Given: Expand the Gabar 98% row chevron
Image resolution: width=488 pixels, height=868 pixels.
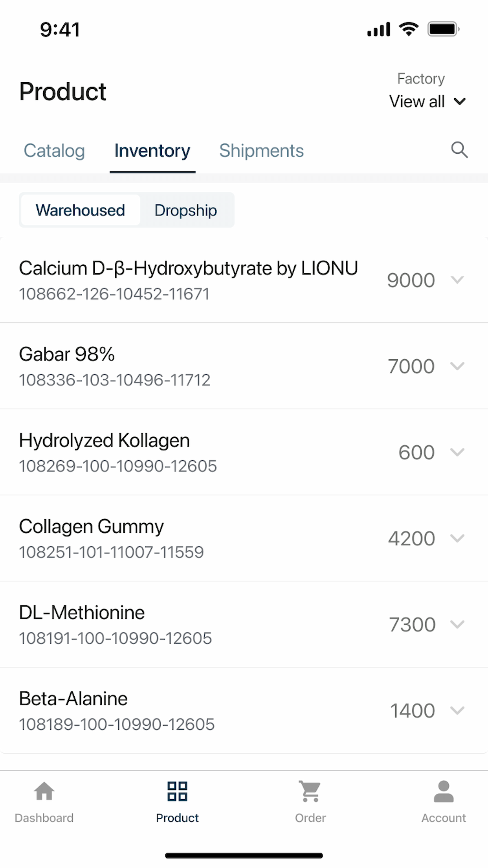Looking at the screenshot, I should [x=457, y=366].
